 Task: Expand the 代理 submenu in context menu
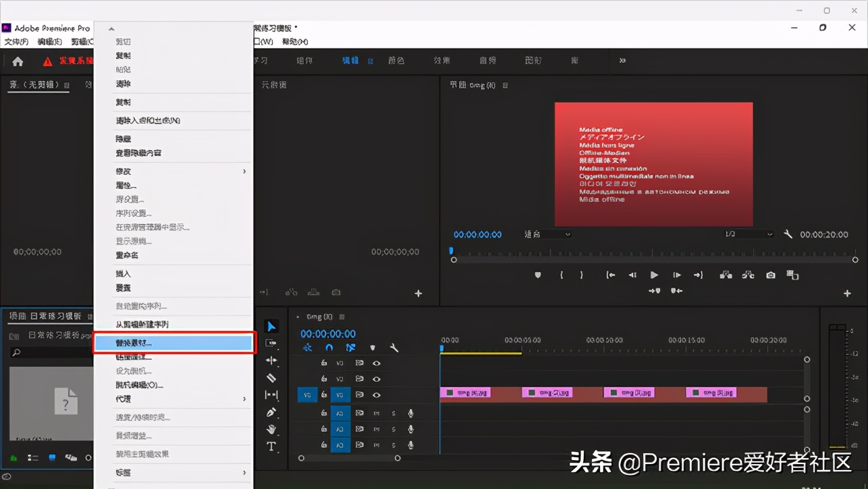click(173, 398)
